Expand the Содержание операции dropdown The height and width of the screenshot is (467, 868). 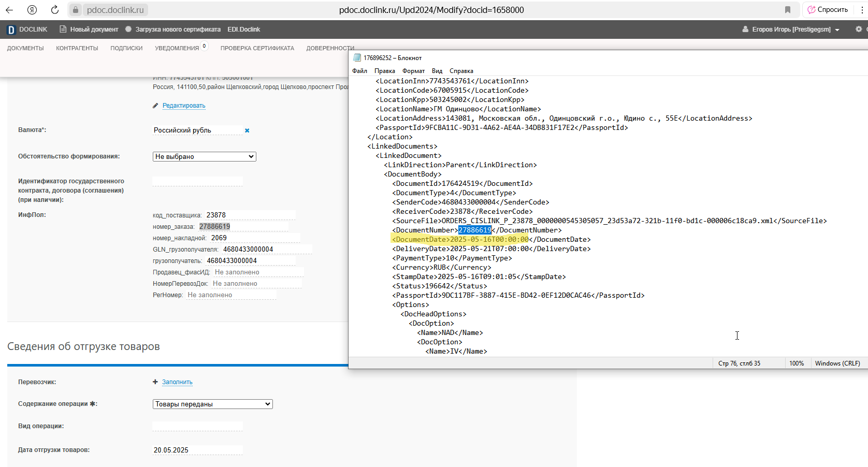click(212, 404)
